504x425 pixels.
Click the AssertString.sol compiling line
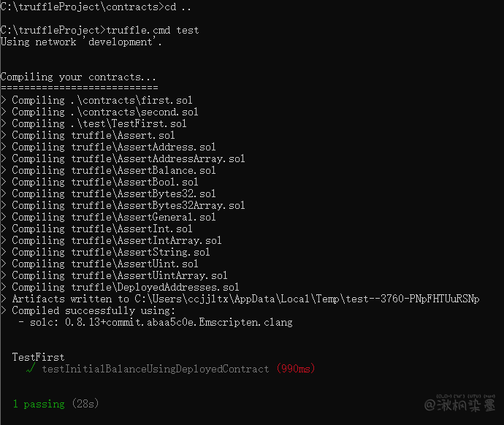[110, 252]
